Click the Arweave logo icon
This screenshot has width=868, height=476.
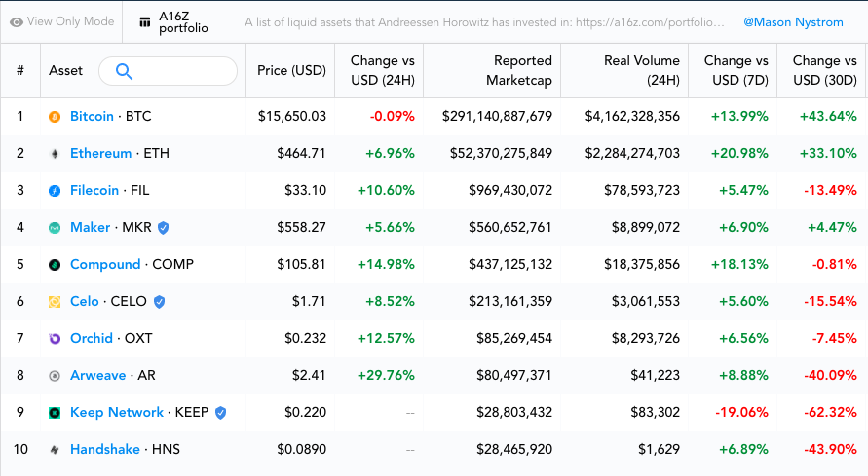(x=55, y=376)
